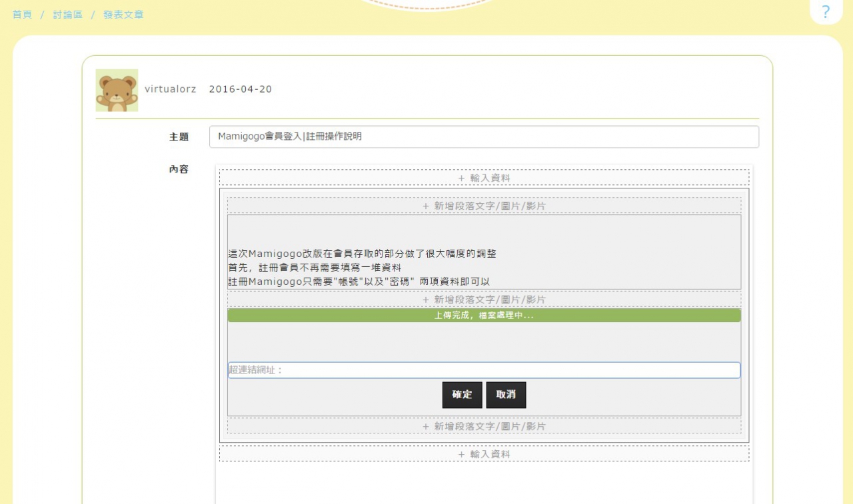
Task: Go to 首頁 breadcrumb link
Action: coord(22,14)
